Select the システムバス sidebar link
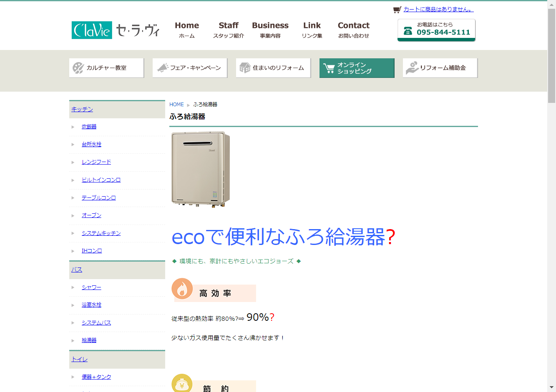 click(96, 323)
